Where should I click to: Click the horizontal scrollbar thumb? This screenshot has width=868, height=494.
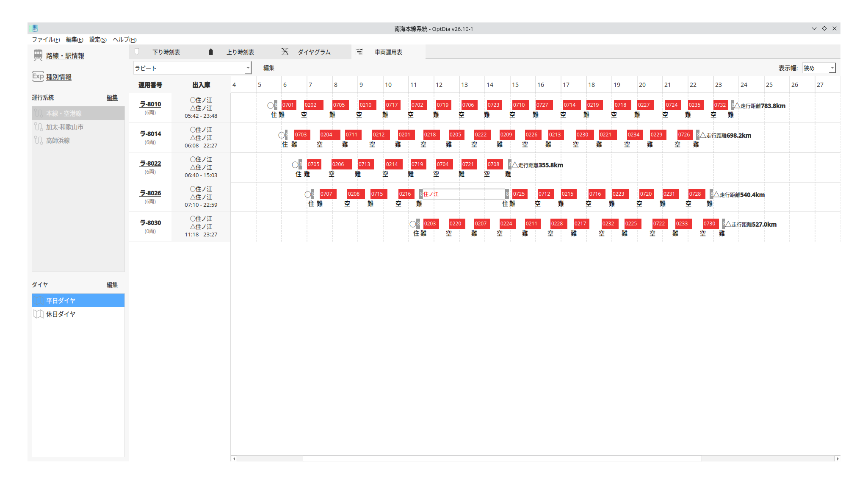[x=502, y=458]
